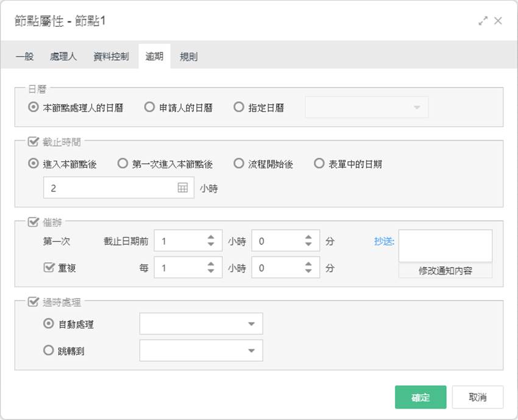The image size is (518, 420).
Task: Decrease first reminder minutes with down arrow
Action: [308, 244]
